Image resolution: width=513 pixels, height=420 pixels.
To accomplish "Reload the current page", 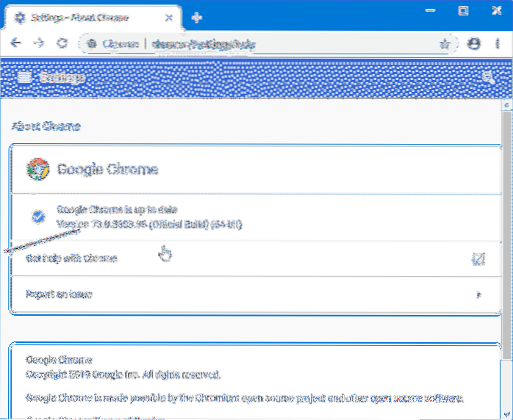I will coord(62,44).
